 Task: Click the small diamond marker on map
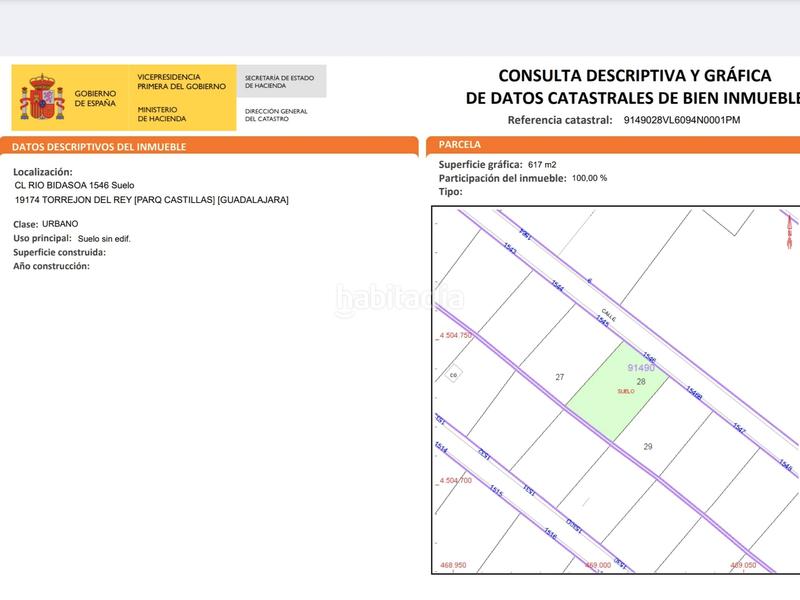pos(453,375)
